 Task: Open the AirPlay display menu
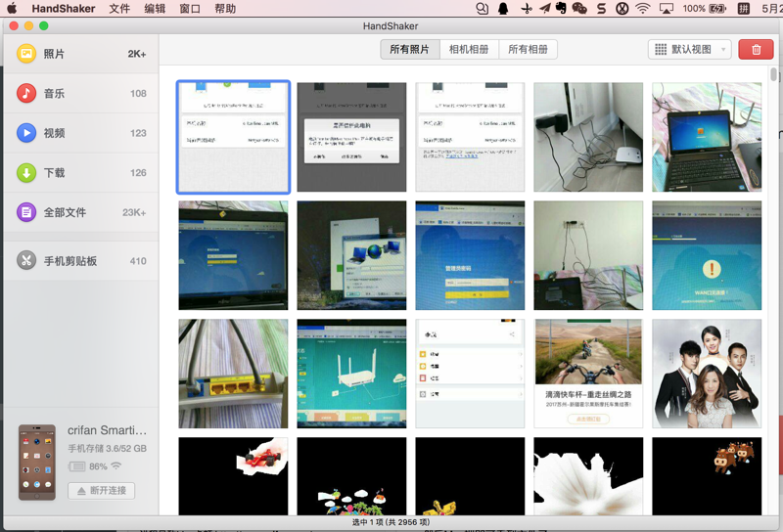[667, 9]
